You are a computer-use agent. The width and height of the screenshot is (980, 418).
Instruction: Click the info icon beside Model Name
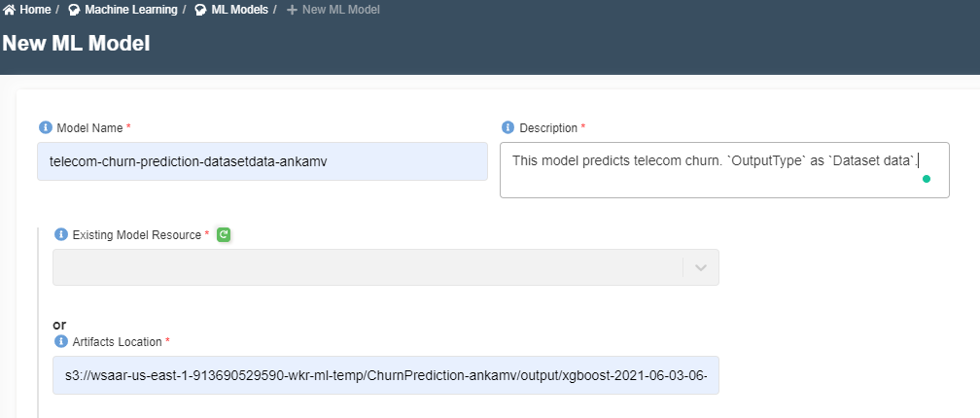click(x=45, y=127)
